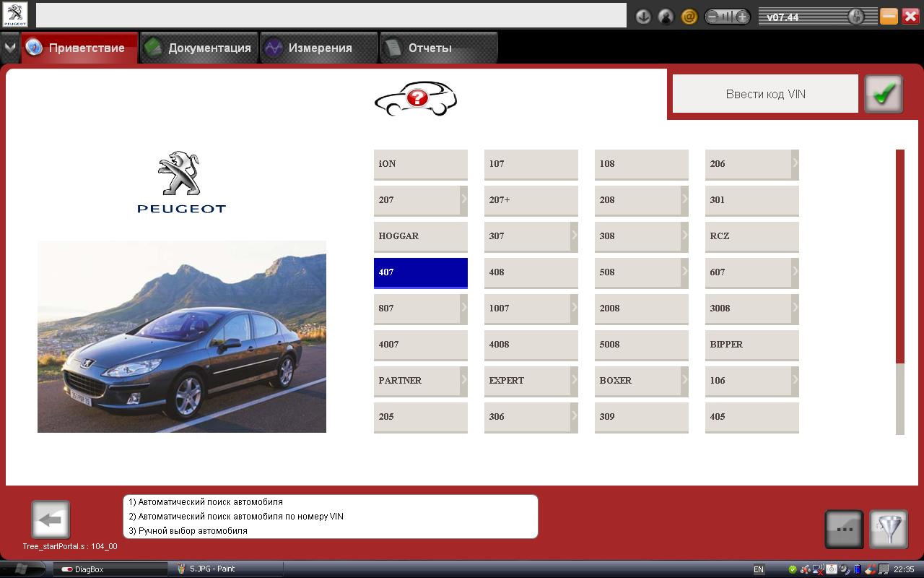The height and width of the screenshot is (578, 924).
Task: Expand the 208 model submenu arrow
Action: (684, 199)
